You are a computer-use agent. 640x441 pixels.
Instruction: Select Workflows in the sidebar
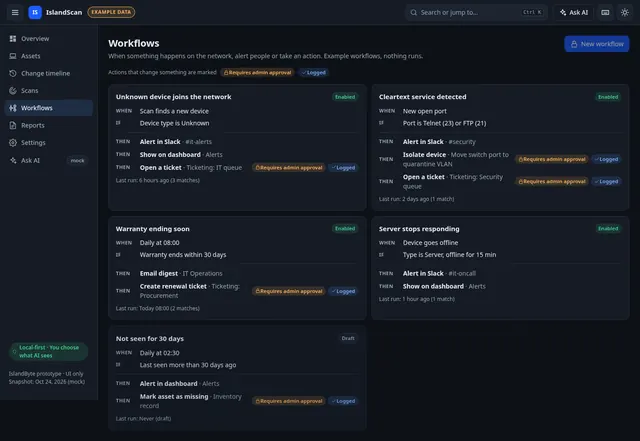(x=49, y=108)
